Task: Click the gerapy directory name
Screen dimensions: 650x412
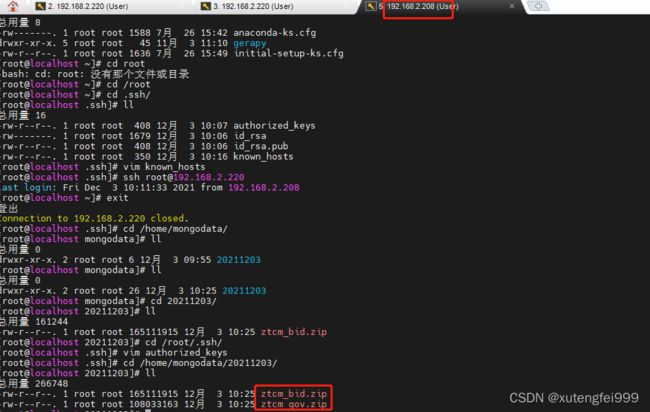Action: click(250, 43)
